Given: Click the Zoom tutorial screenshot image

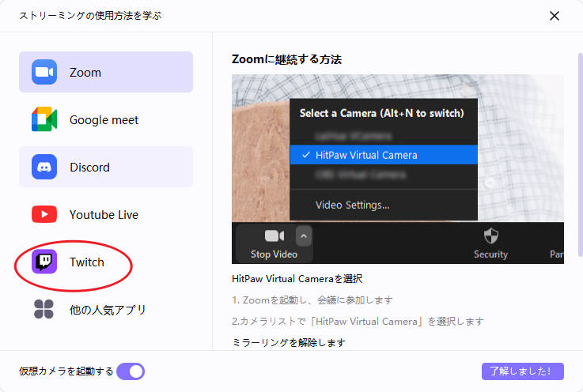Looking at the screenshot, I should click(397, 169).
